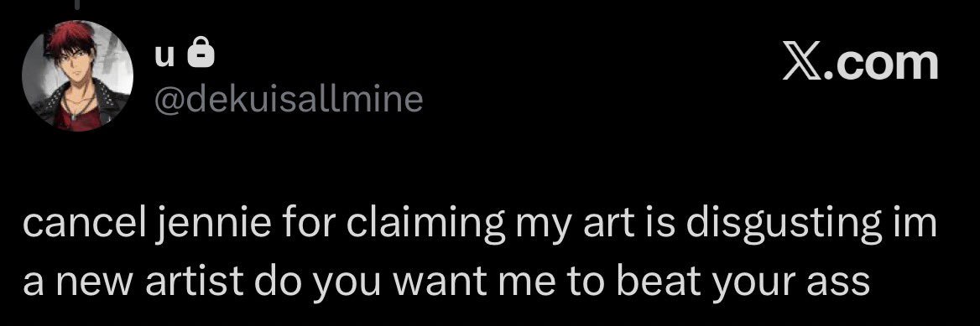Click the display name "u"
The width and height of the screenshot is (980, 326).
pos(164,55)
